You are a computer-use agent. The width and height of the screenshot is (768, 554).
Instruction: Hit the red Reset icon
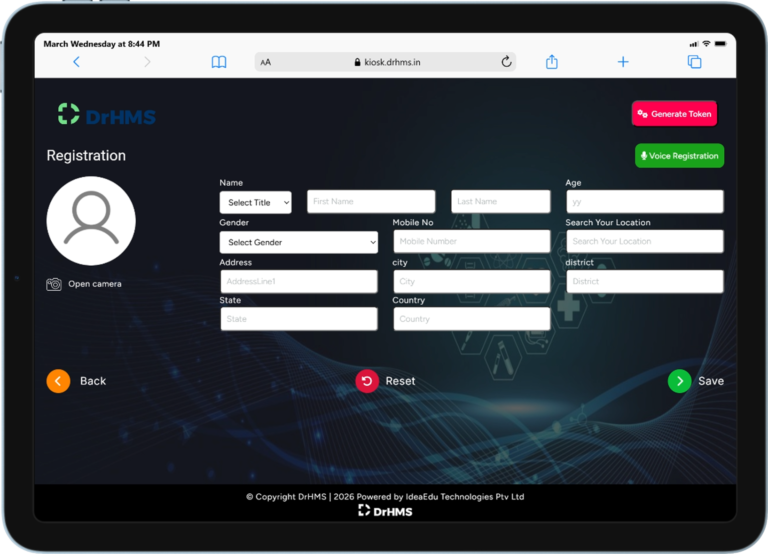[367, 381]
